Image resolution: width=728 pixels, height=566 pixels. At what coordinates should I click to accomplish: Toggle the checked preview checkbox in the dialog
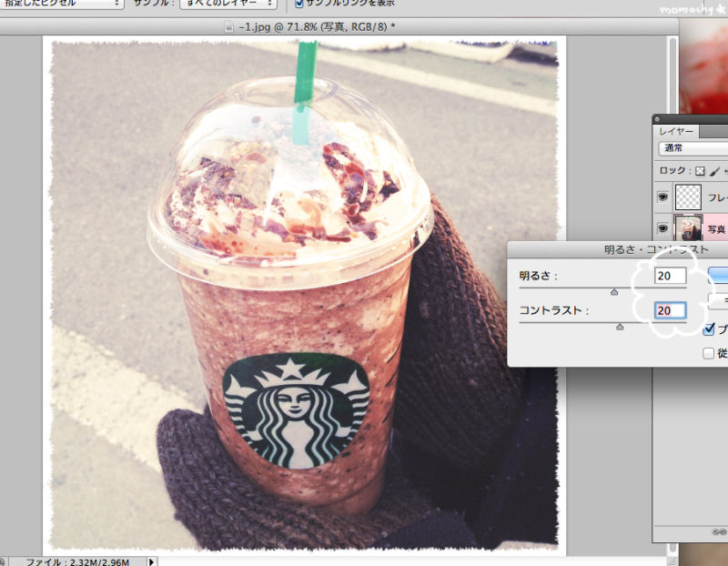(x=709, y=329)
